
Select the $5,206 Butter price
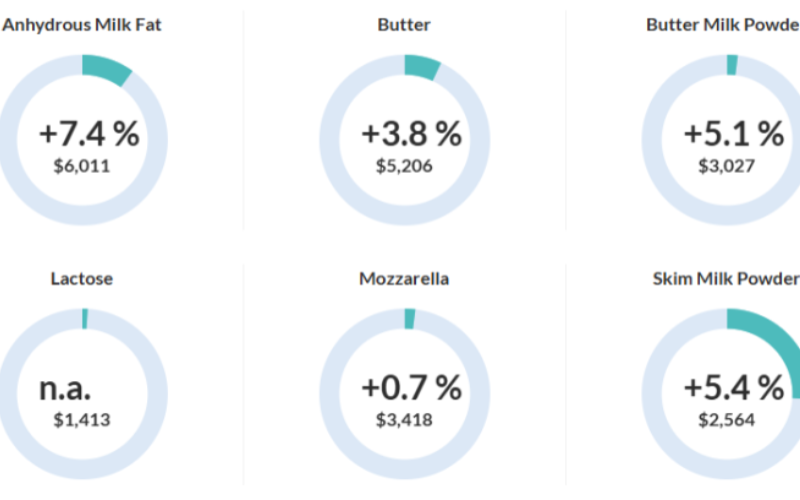tap(404, 165)
